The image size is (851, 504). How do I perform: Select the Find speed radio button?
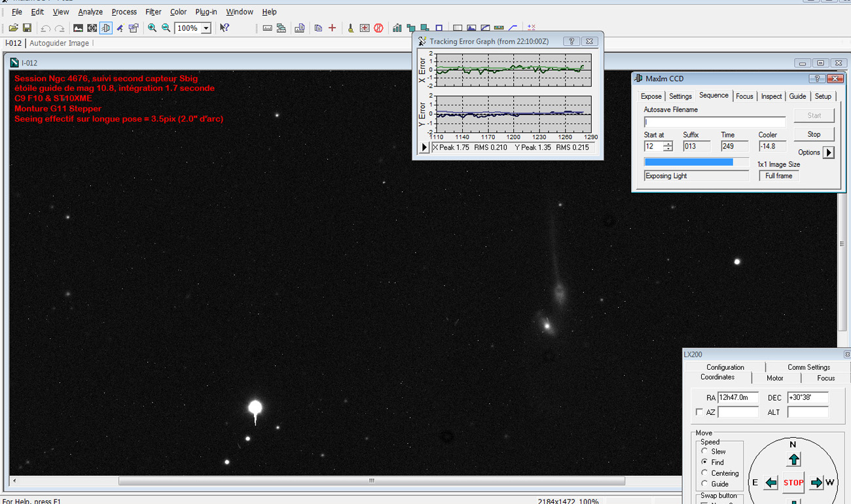(705, 462)
